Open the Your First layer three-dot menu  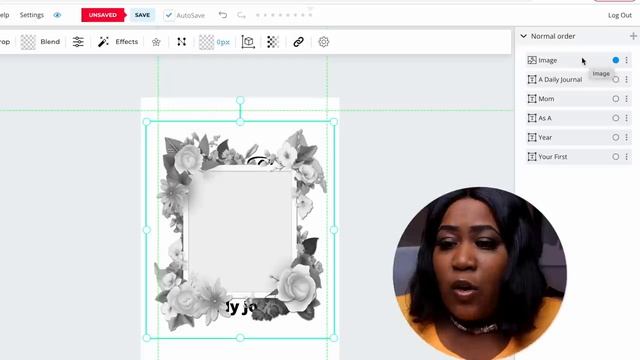(627, 157)
